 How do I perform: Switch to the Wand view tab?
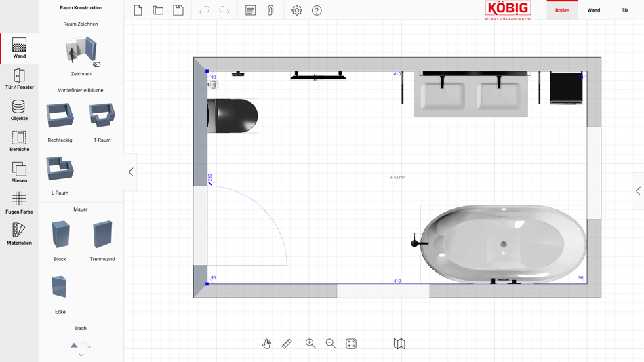coord(593,10)
